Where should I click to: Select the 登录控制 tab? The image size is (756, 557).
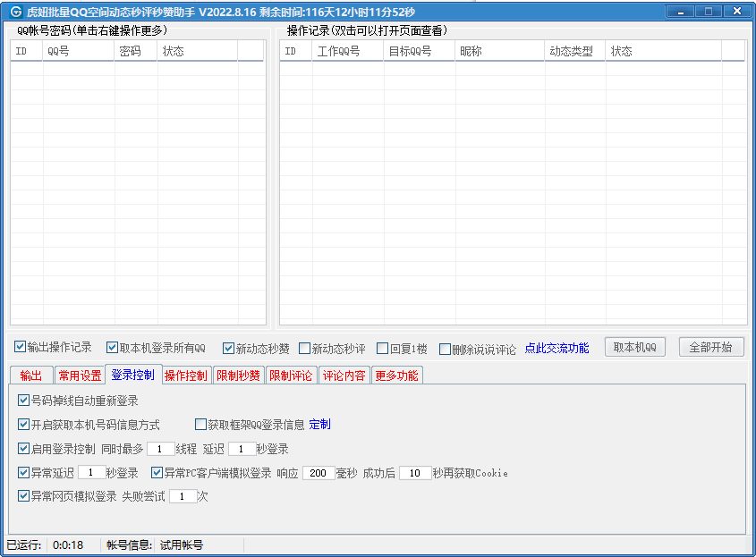click(133, 375)
